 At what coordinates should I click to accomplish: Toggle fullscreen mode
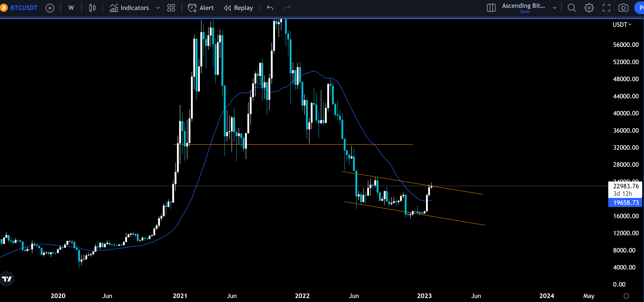[606, 8]
